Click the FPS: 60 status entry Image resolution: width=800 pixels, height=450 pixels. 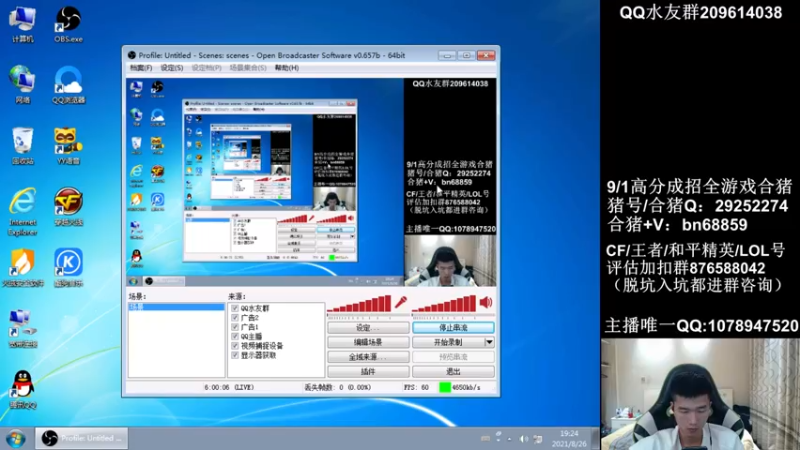[x=416, y=387]
